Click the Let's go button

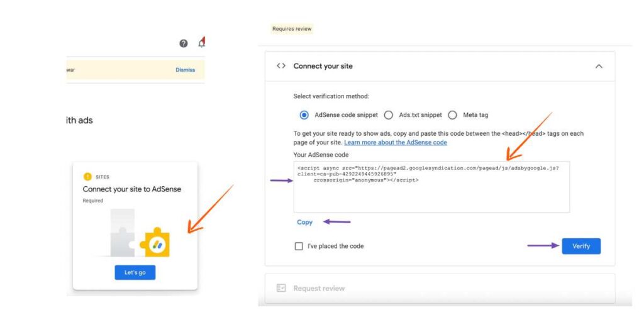click(x=135, y=273)
